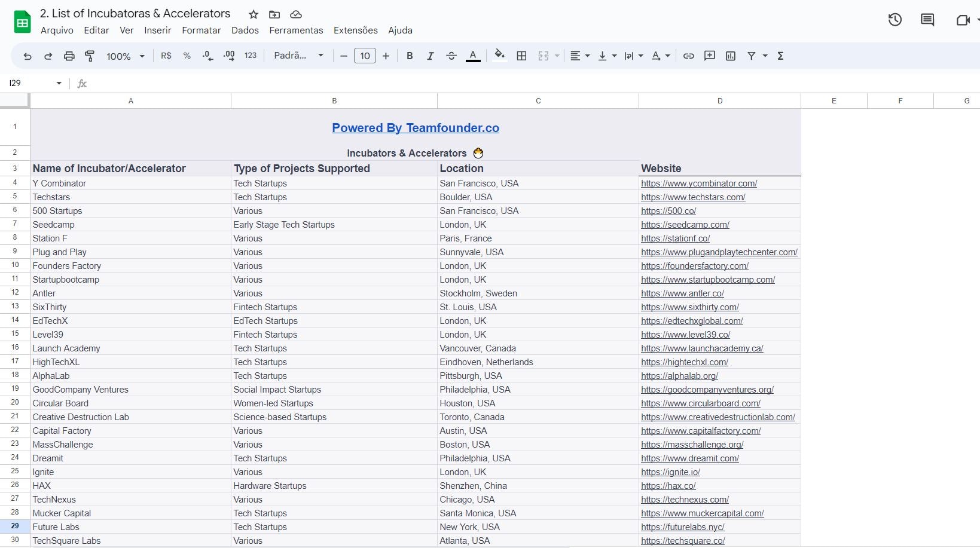Expand the name box dropdown arrow
The width and height of the screenshot is (980, 548).
tap(59, 83)
